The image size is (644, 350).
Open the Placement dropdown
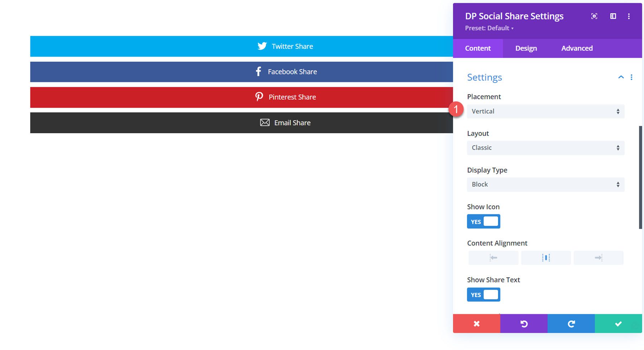[x=545, y=111]
